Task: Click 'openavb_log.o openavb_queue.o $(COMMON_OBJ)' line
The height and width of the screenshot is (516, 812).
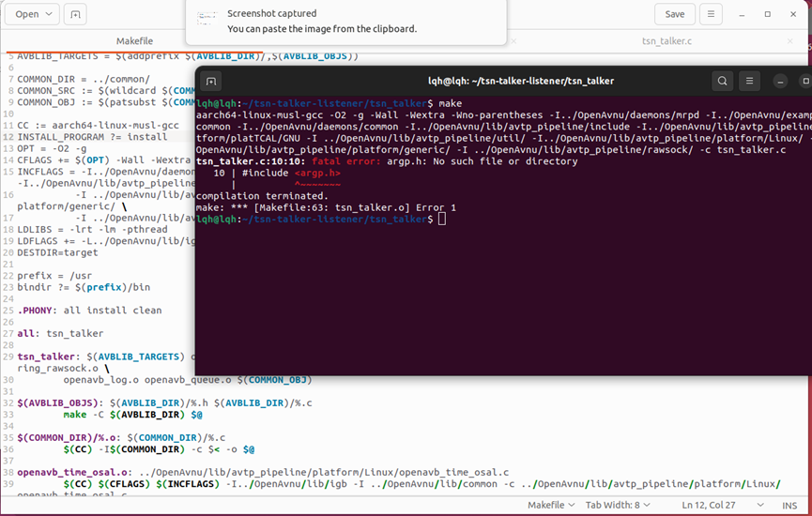Action: pos(188,380)
